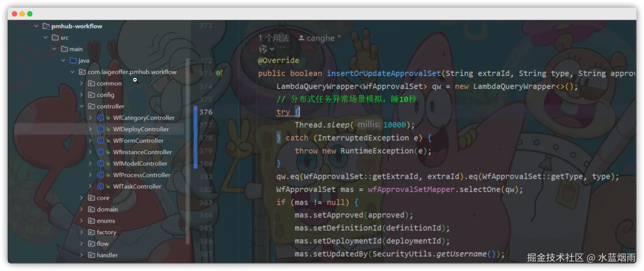Click mas.setDefinitionId call

tap(372, 228)
